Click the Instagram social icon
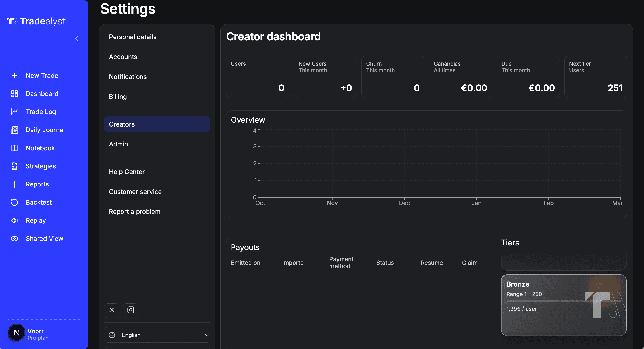The height and width of the screenshot is (349, 644). tap(130, 310)
